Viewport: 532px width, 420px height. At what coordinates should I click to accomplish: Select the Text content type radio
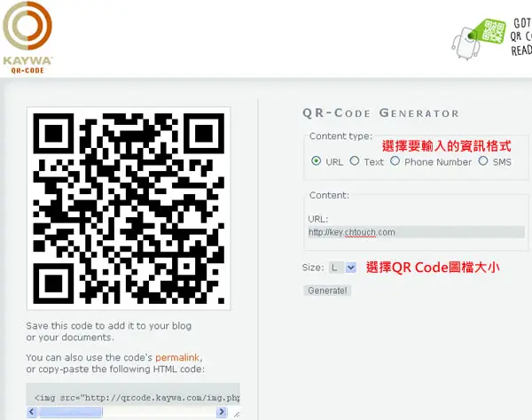[355, 161]
